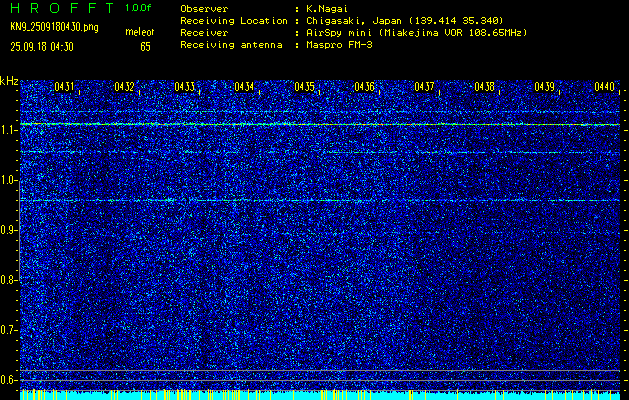Click the 0436 time marker
629x400 pixels.
(x=364, y=87)
